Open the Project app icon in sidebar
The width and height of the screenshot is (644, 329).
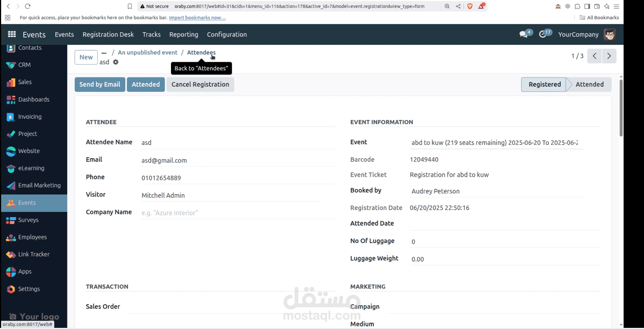(x=11, y=134)
